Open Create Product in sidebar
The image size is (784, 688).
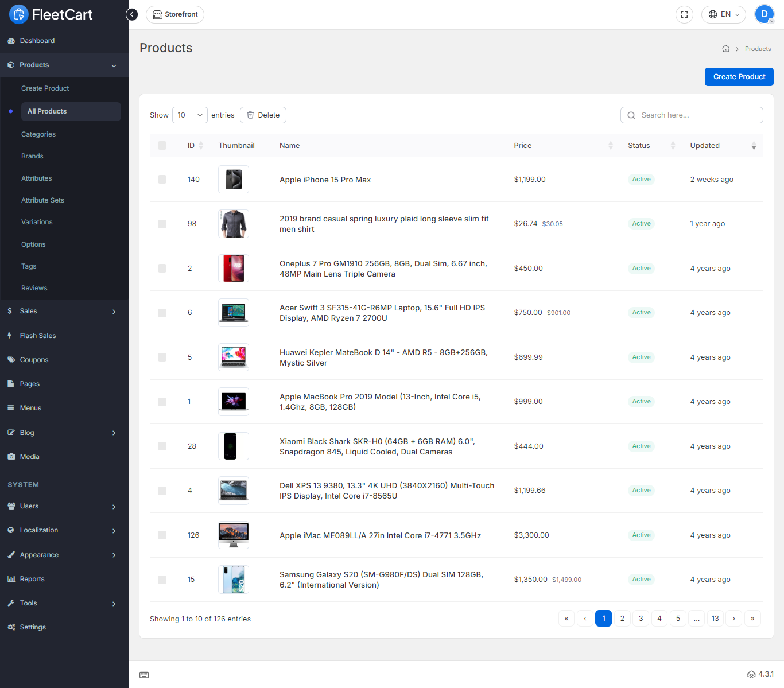coord(45,88)
